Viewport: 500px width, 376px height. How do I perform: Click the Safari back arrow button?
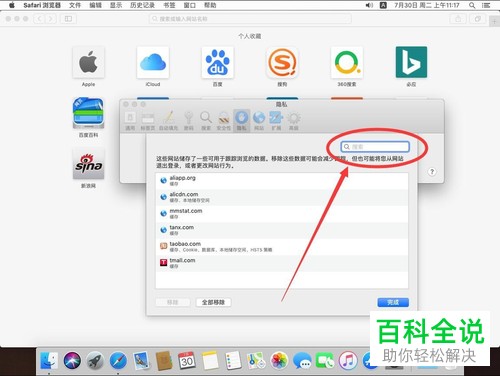(x=39, y=19)
